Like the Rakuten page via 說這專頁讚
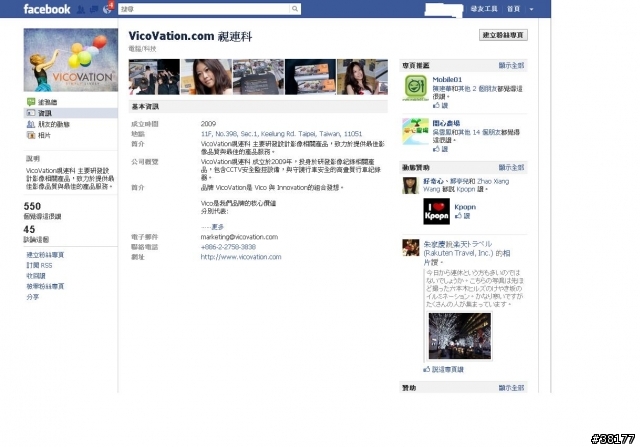The height and width of the screenshot is (447, 640). pos(443,369)
